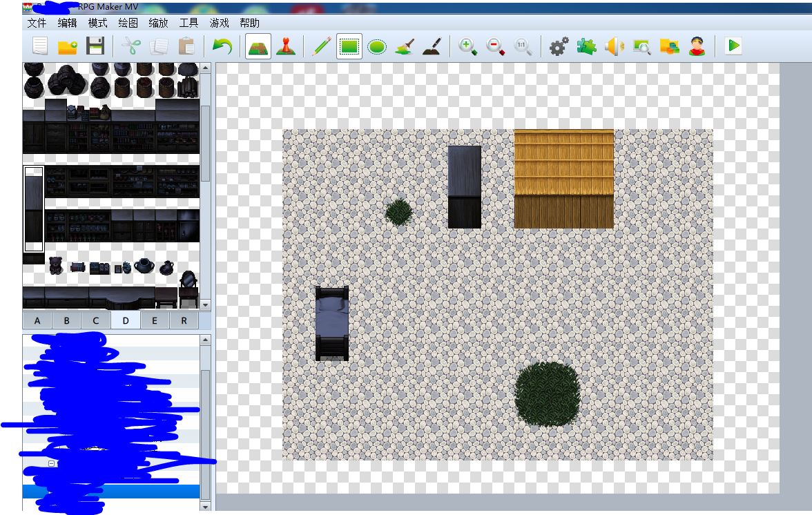
Task: Switch to Map editing mode
Action: (258, 46)
